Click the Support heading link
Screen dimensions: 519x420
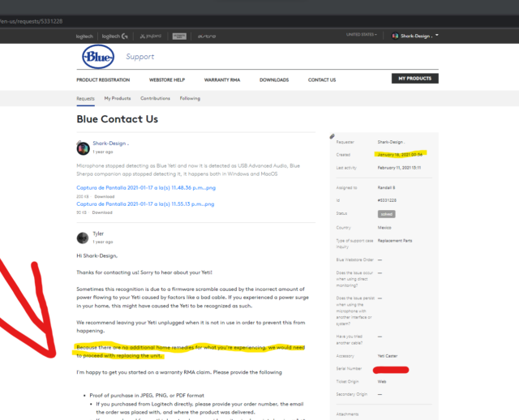[x=139, y=57]
